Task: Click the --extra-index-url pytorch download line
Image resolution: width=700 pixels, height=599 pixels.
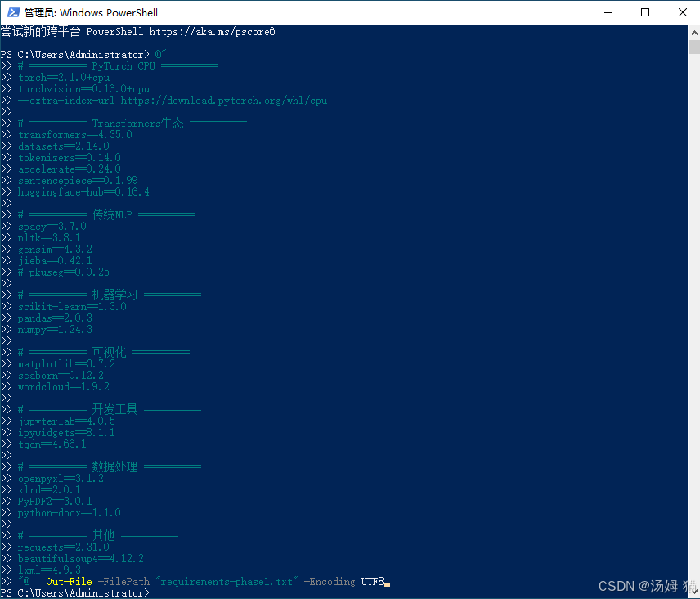Action: [x=173, y=101]
